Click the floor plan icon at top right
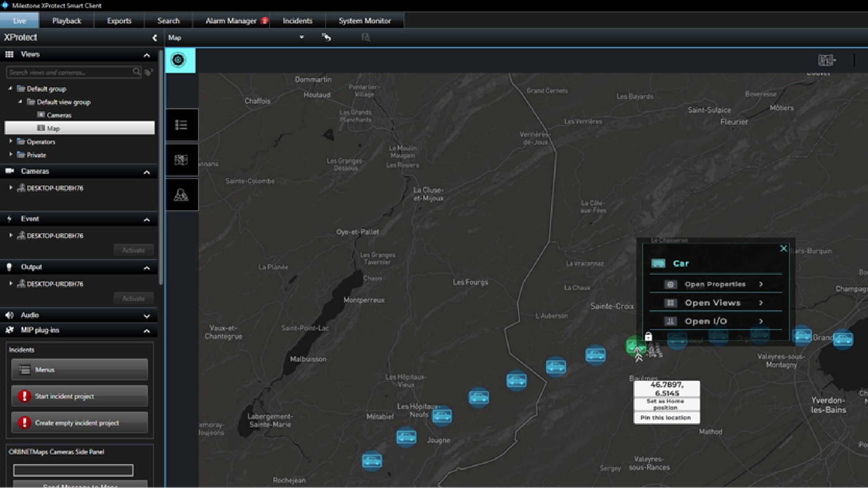 826,60
